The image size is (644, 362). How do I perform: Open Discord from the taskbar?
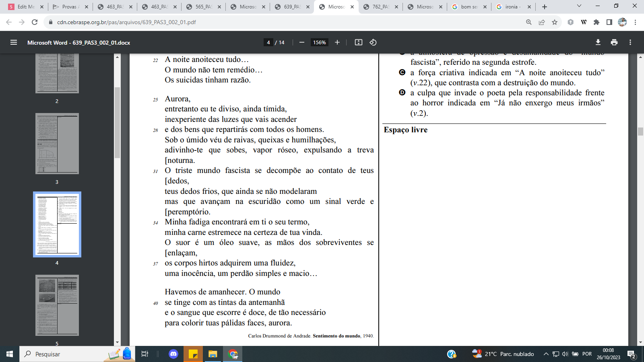pos(173,354)
